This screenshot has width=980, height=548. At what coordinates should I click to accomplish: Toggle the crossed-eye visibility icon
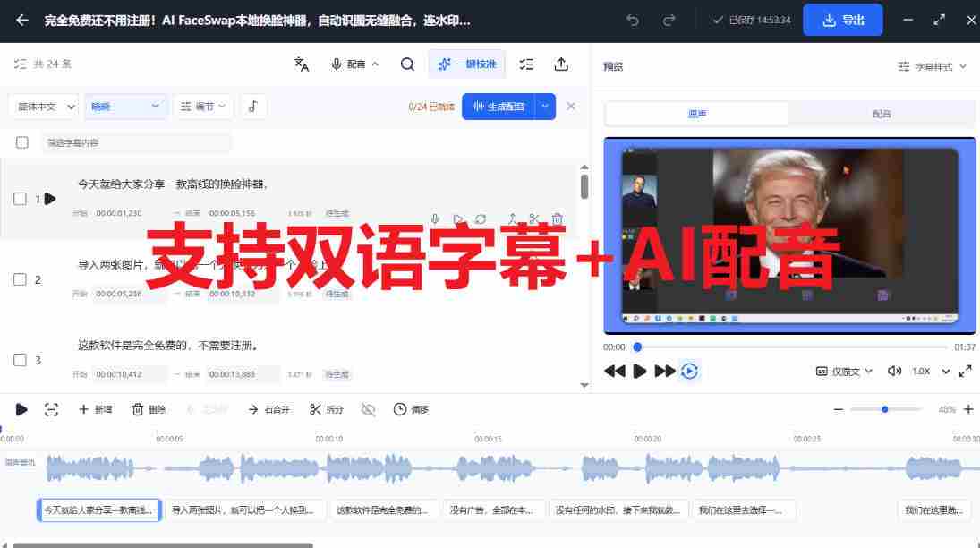(369, 410)
